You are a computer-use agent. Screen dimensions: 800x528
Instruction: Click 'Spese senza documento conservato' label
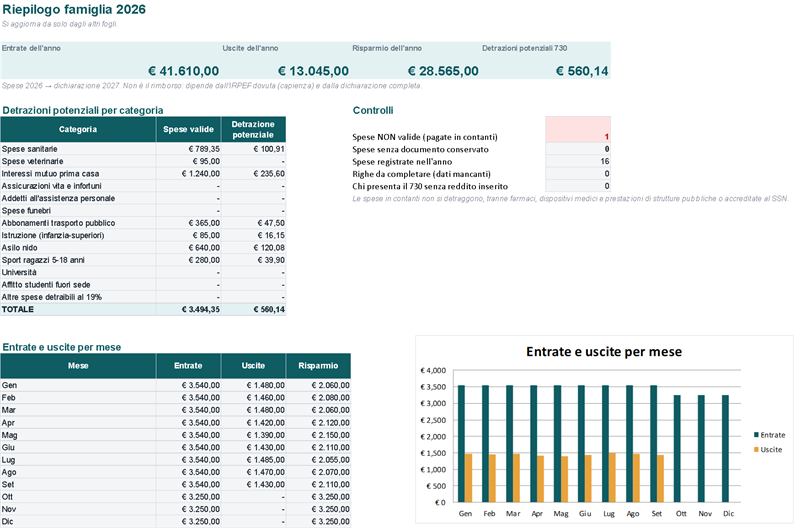pos(420,149)
